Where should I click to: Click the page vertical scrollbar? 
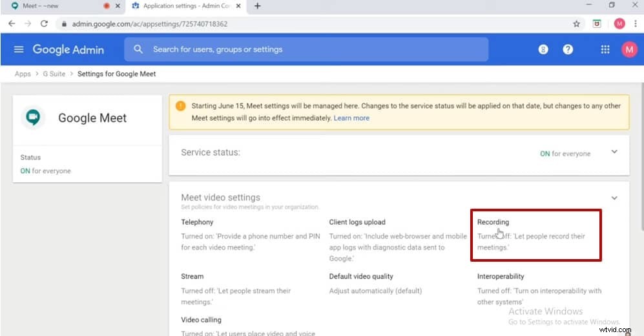[641, 156]
